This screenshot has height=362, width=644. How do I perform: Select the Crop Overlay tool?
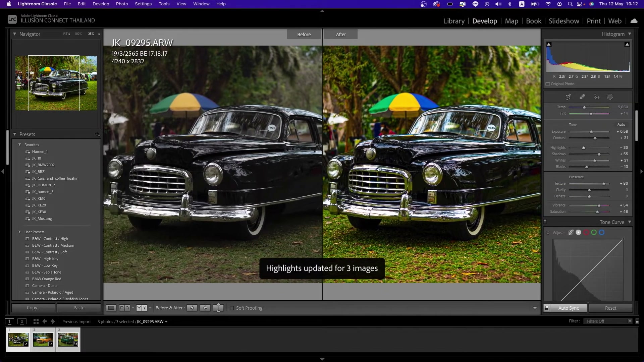click(568, 97)
